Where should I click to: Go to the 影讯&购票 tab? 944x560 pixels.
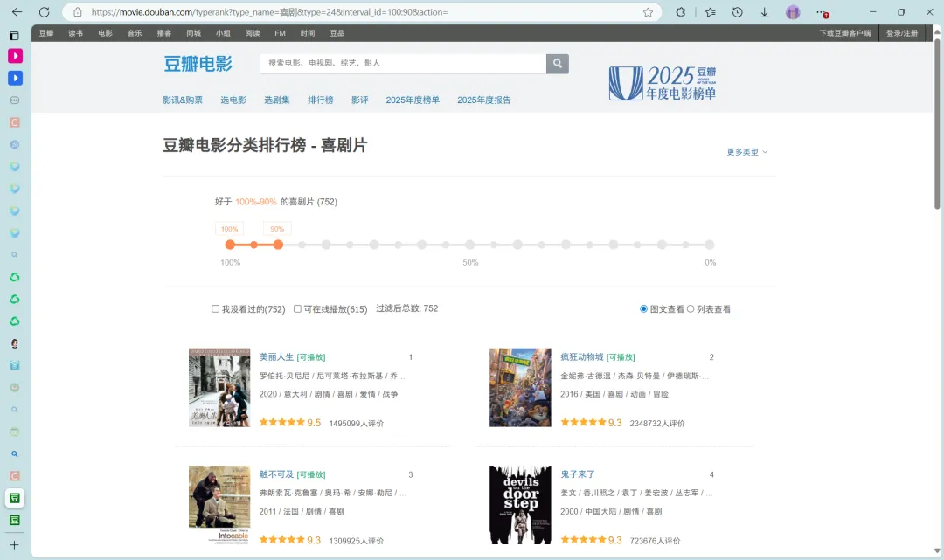point(183,100)
